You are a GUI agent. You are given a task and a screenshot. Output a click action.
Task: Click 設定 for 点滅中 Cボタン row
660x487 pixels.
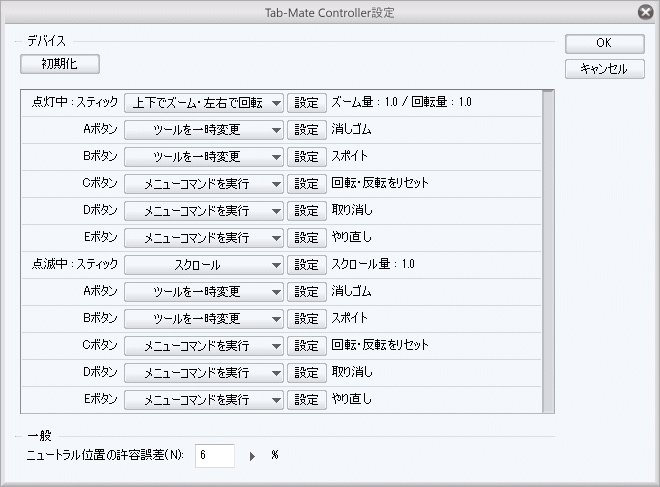click(307, 346)
